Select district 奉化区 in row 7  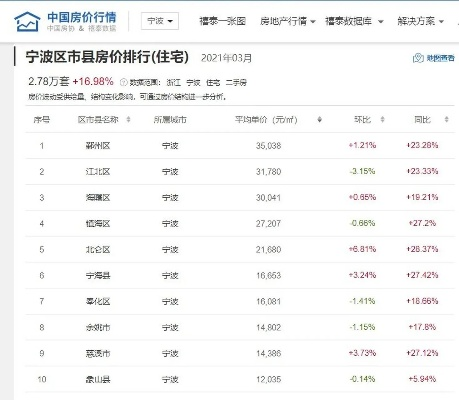pyautogui.click(x=98, y=302)
